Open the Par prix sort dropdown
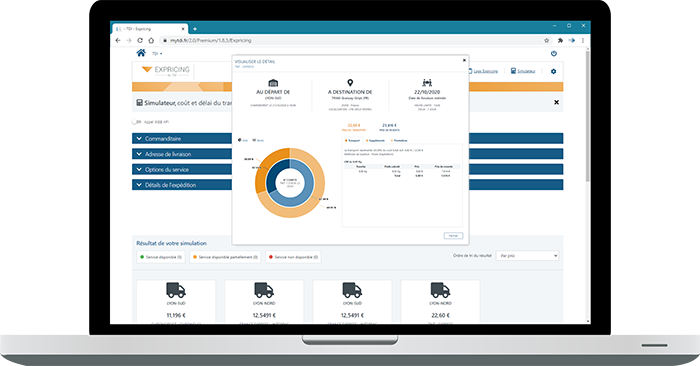 point(527,256)
